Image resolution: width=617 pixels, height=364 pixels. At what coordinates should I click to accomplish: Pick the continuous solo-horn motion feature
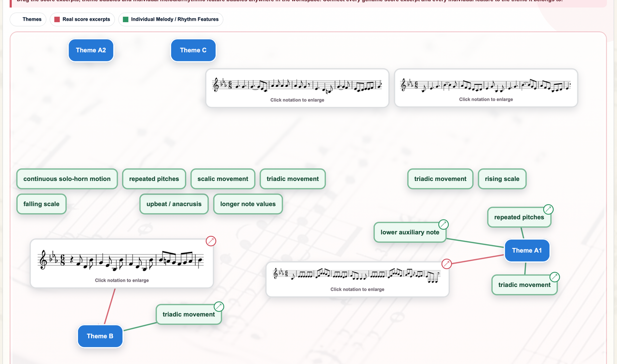[67, 179]
